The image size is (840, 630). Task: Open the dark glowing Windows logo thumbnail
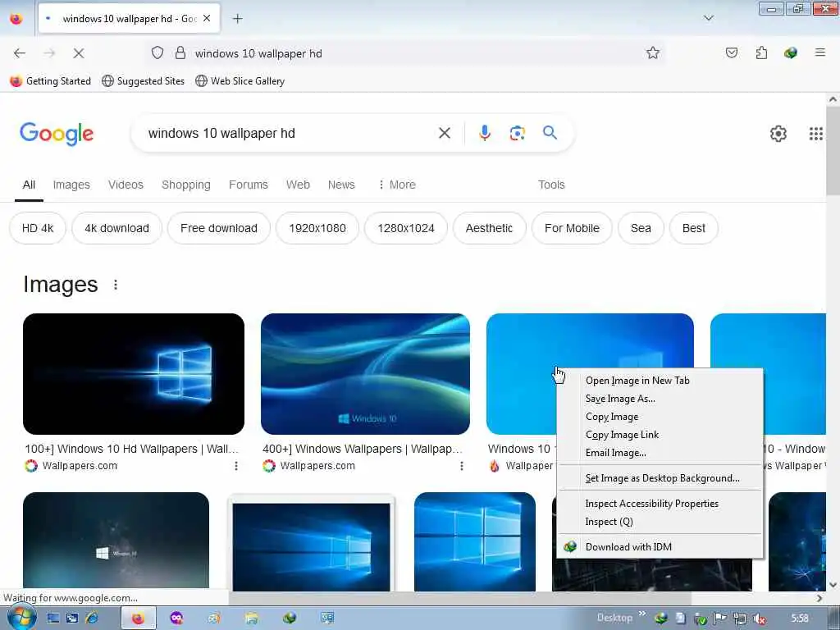click(x=134, y=374)
